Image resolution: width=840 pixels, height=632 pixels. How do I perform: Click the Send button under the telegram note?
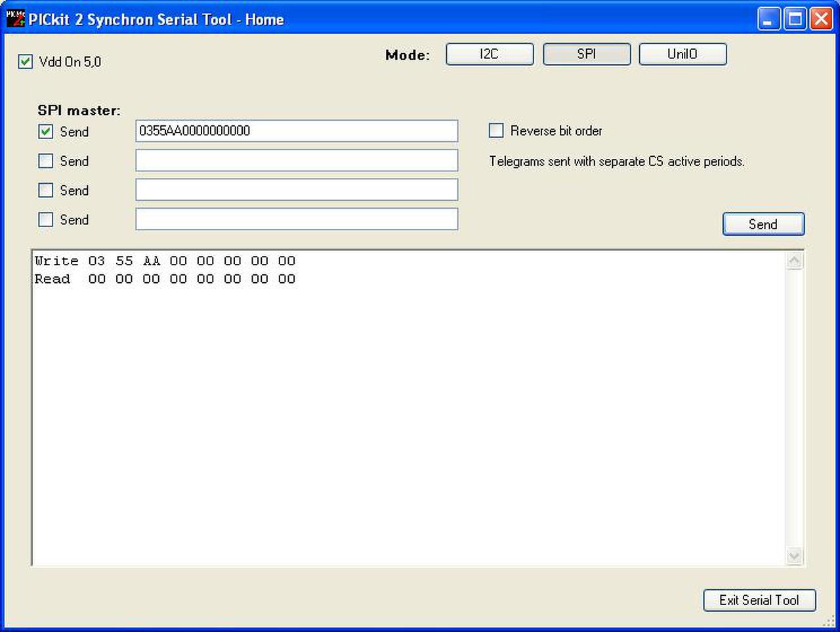[763, 224]
